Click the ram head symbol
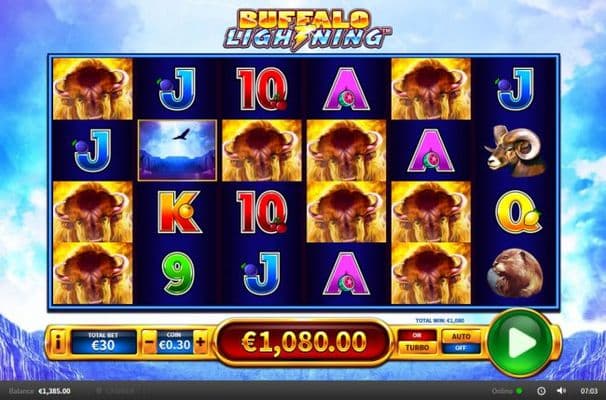Viewport: 606px width, 400px height. point(516,151)
